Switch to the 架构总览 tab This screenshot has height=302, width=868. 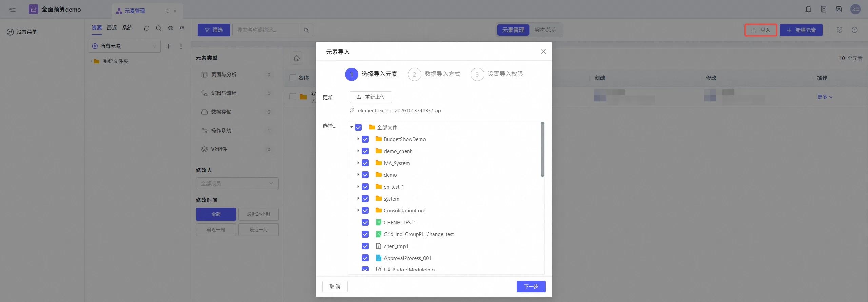pos(545,30)
